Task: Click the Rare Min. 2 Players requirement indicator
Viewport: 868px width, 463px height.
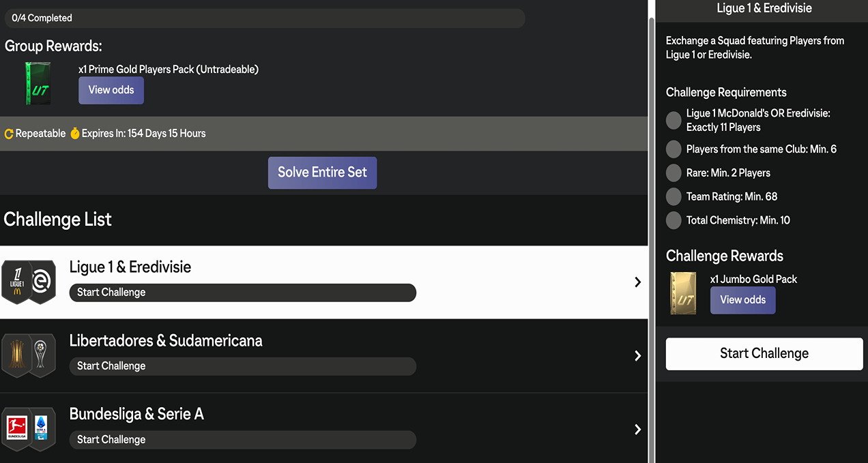Action: pos(674,173)
